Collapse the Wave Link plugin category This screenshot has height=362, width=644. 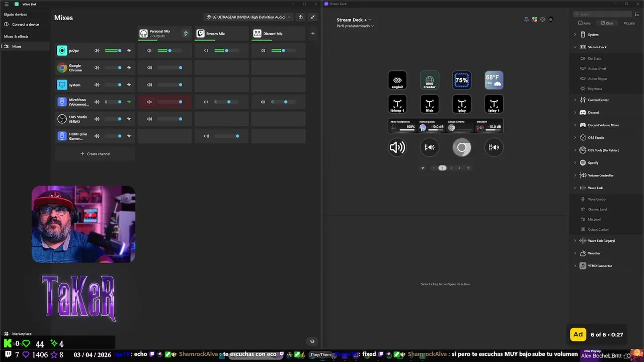click(x=575, y=188)
